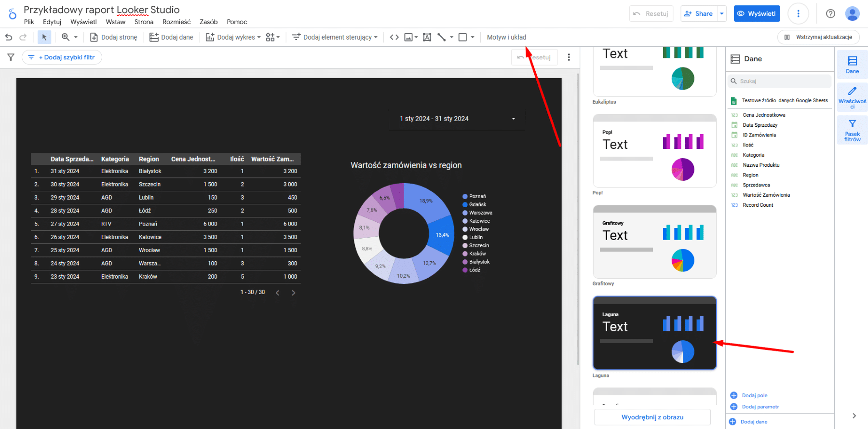Open community visualizations icon menu

[x=273, y=37]
